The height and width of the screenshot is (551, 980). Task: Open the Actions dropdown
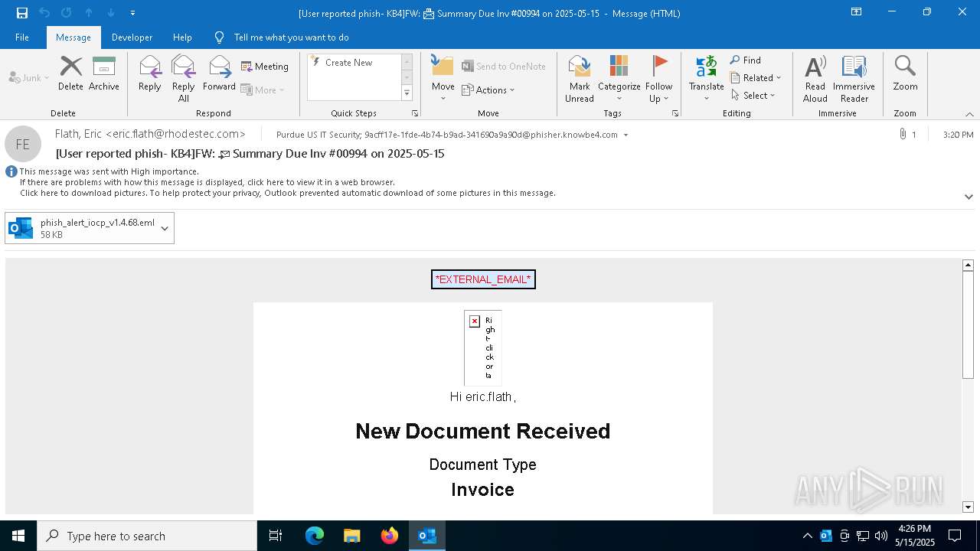[x=488, y=90]
